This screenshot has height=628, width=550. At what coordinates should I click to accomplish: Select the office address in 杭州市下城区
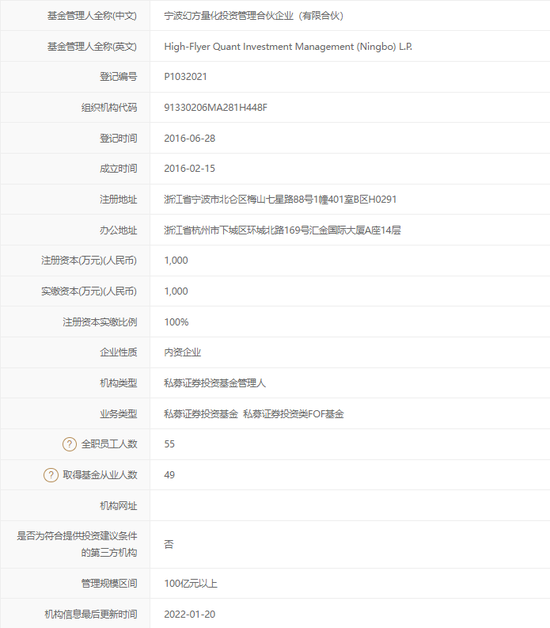pos(282,230)
